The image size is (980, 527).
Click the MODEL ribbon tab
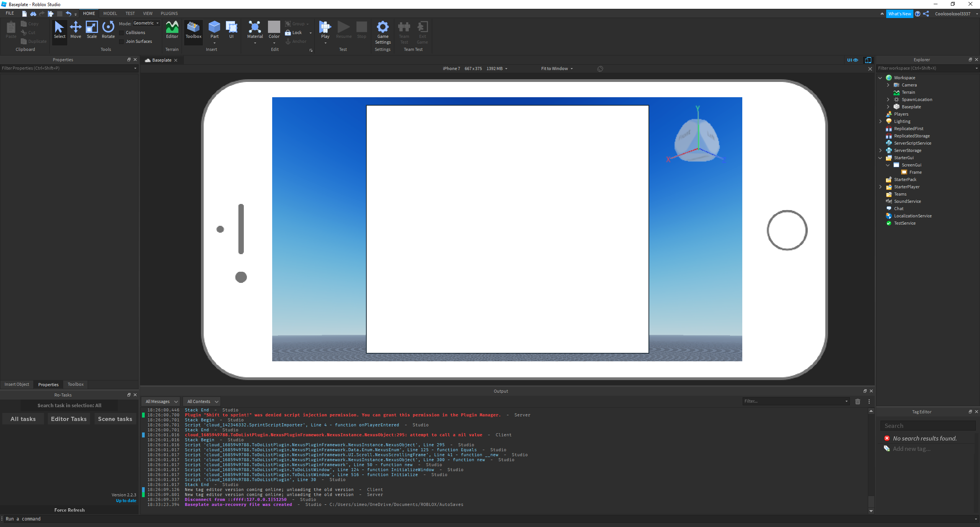(x=111, y=13)
